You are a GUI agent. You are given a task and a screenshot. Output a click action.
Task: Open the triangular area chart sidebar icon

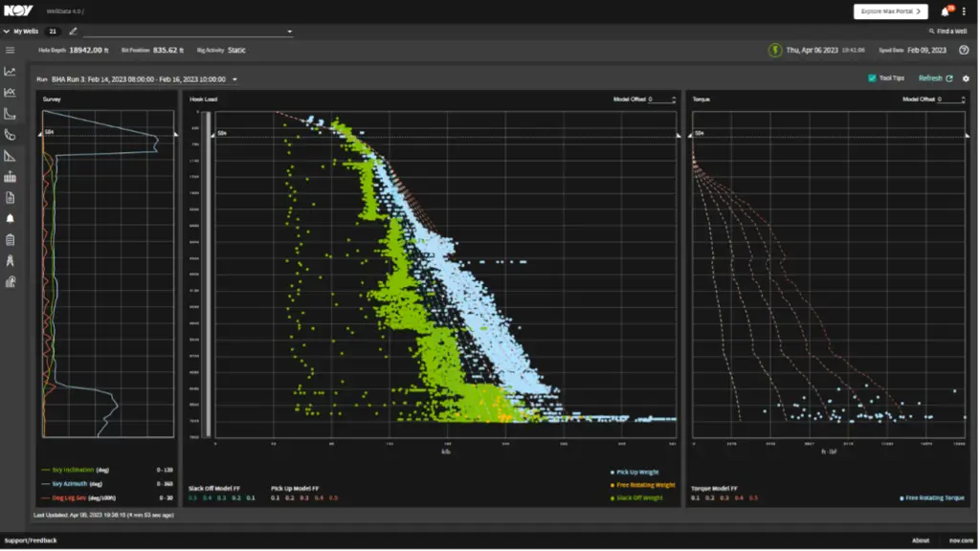(x=10, y=156)
